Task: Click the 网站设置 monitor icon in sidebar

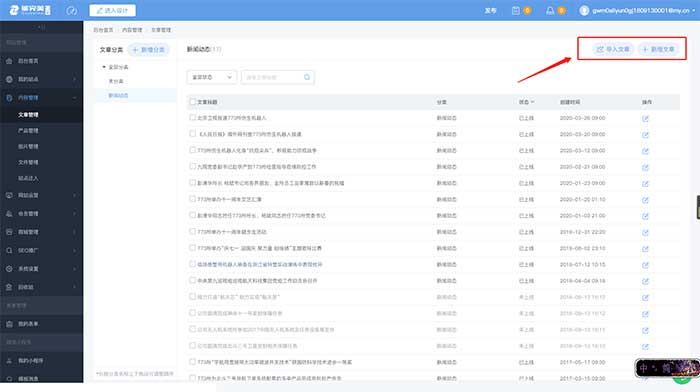Action: pyautogui.click(x=9, y=195)
